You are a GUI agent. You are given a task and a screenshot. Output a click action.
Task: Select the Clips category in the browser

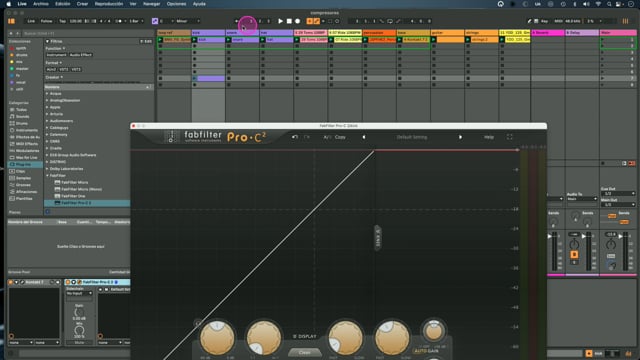tap(20, 171)
